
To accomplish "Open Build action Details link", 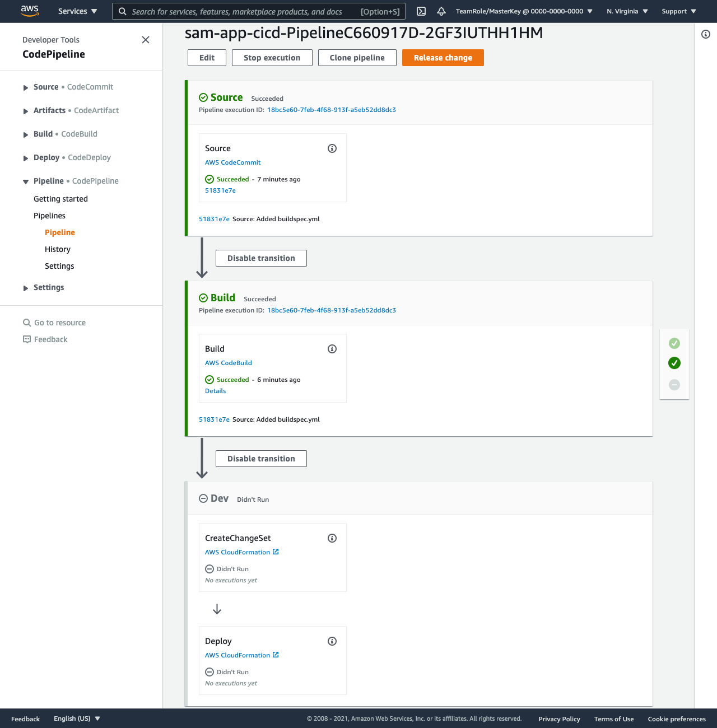I will 216,391.
